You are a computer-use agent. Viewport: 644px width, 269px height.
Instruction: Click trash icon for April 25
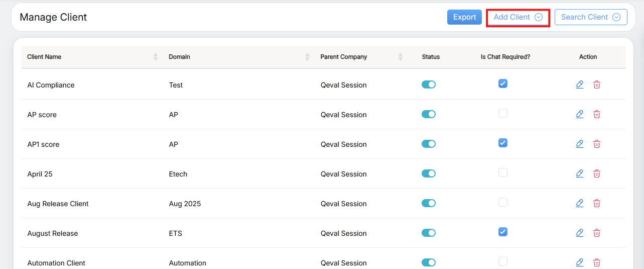point(596,174)
